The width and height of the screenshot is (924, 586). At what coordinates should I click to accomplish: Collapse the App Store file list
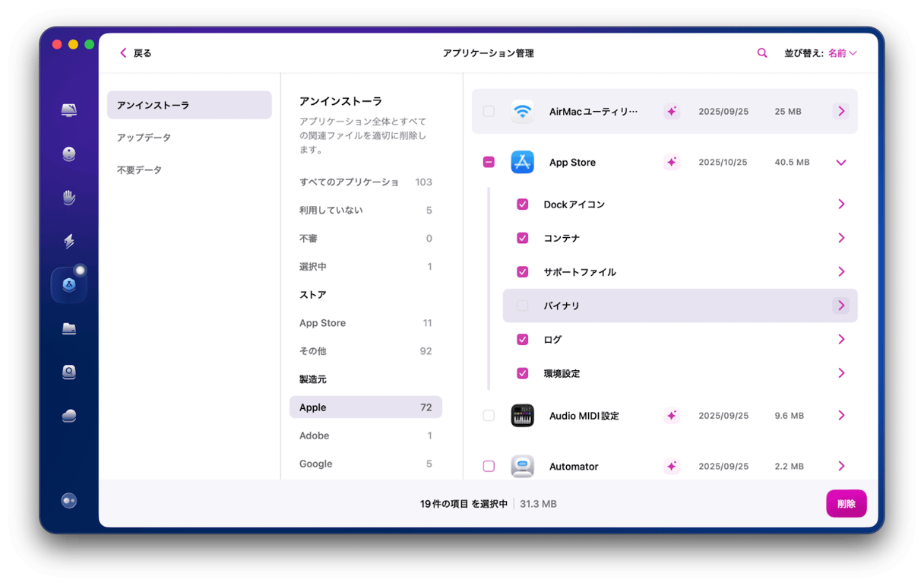pos(840,162)
